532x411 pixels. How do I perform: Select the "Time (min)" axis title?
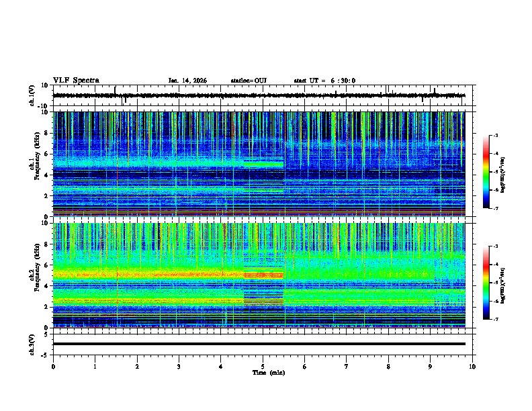tap(269, 373)
